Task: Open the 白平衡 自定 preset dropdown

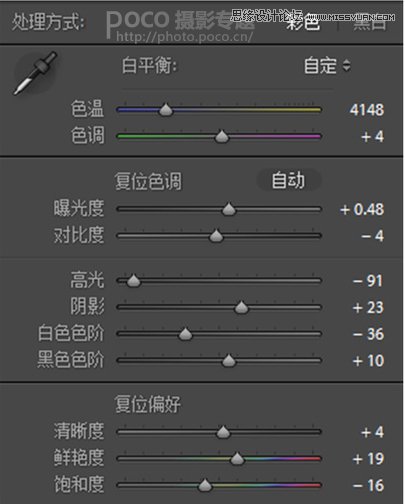Action: coord(327,65)
